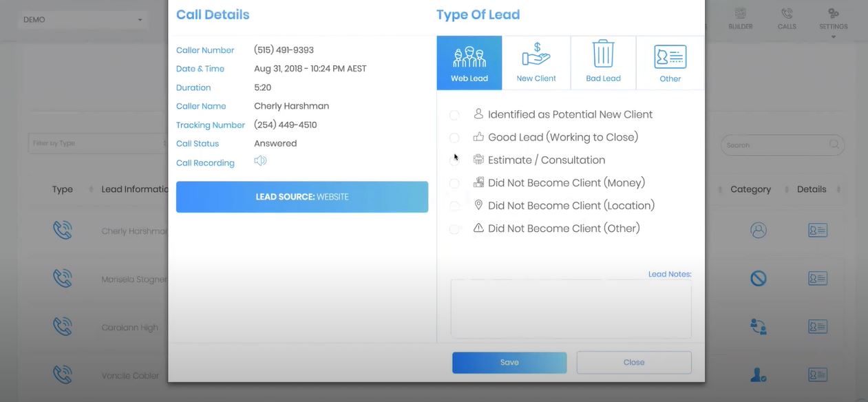Click phone call icon in Carolann High row
Viewport: 868px width, 402px height.
point(63,327)
